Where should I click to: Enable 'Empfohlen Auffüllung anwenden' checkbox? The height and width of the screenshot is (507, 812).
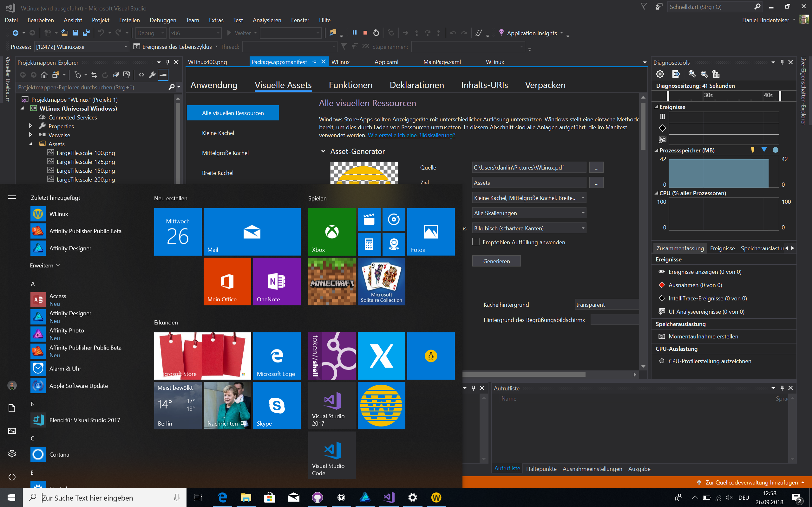coord(476,242)
